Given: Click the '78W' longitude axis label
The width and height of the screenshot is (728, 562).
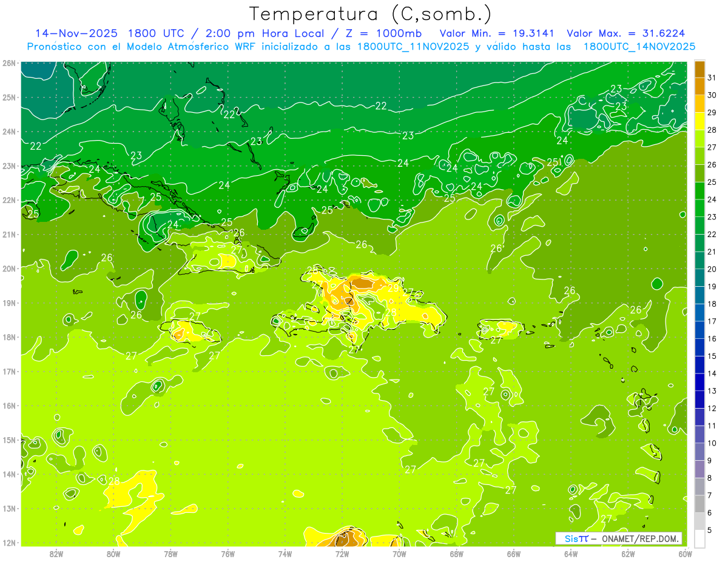Looking at the screenshot, I should pos(170,554).
